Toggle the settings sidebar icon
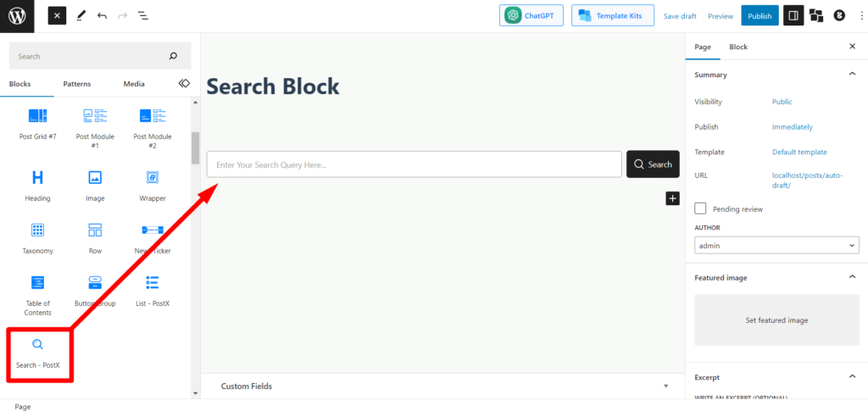This screenshot has height=411, width=868. pyautogui.click(x=793, y=16)
